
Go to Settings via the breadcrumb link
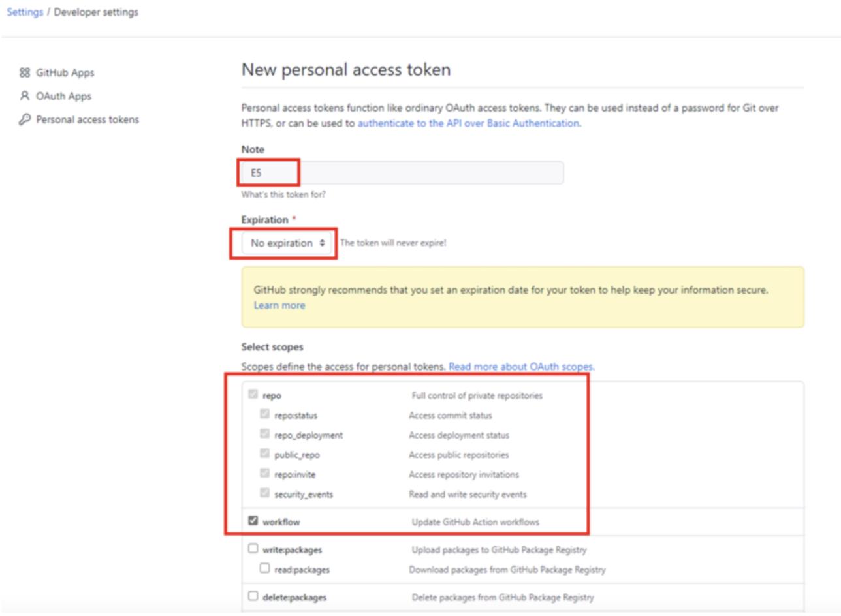25,12
